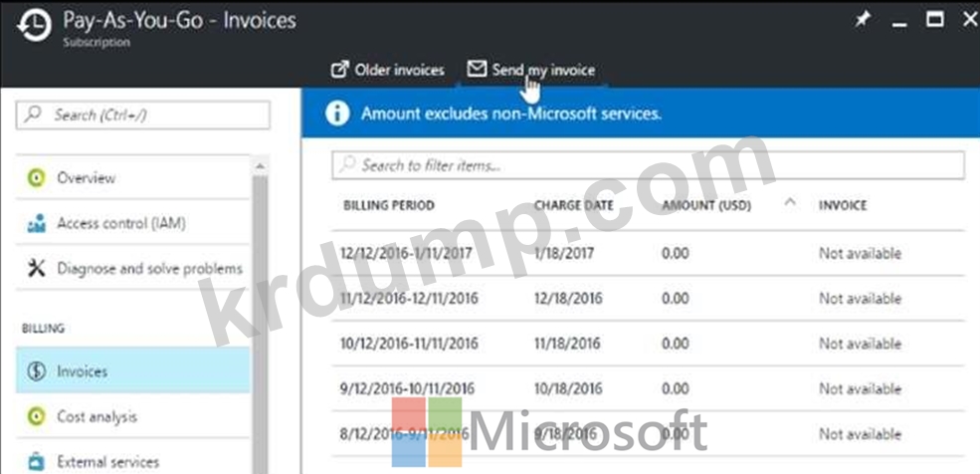Viewport: 980px width, 474px height.
Task: Click the Send my invoice envelope icon
Action: tap(477, 68)
